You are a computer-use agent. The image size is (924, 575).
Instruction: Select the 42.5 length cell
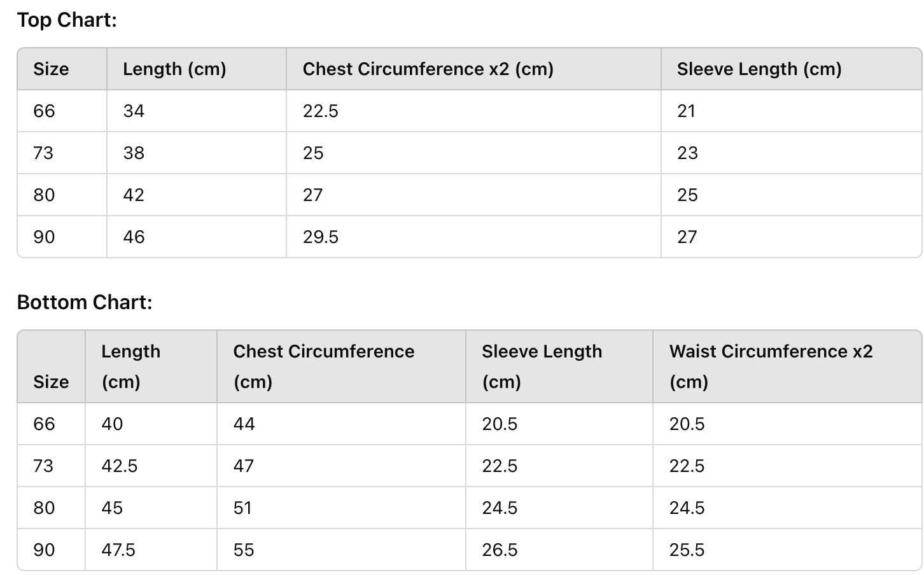coord(120,466)
